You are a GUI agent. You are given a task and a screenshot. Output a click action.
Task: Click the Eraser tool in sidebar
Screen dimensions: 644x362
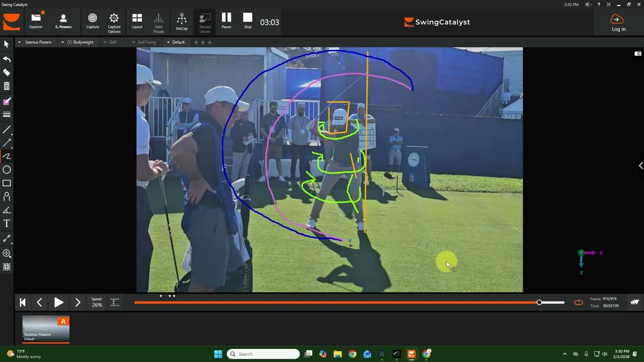7,72
